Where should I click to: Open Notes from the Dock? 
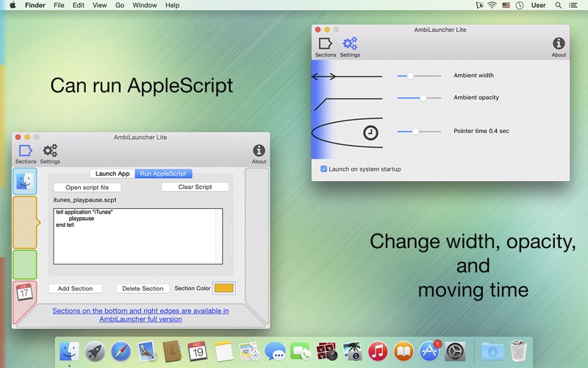pyautogui.click(x=224, y=352)
